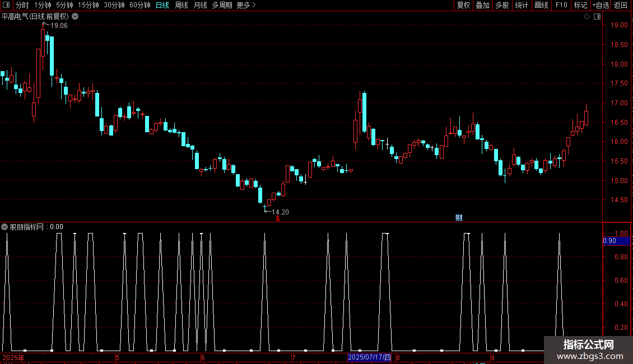Click the 14.50 price axis label
This screenshot has height=364, width=633.
tap(619, 200)
